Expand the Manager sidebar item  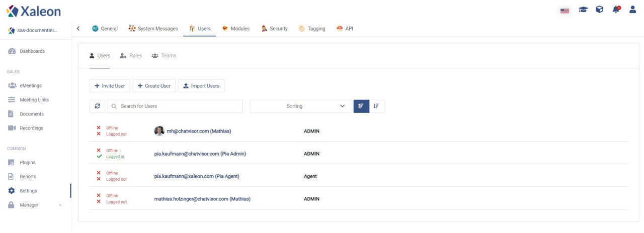point(35,205)
